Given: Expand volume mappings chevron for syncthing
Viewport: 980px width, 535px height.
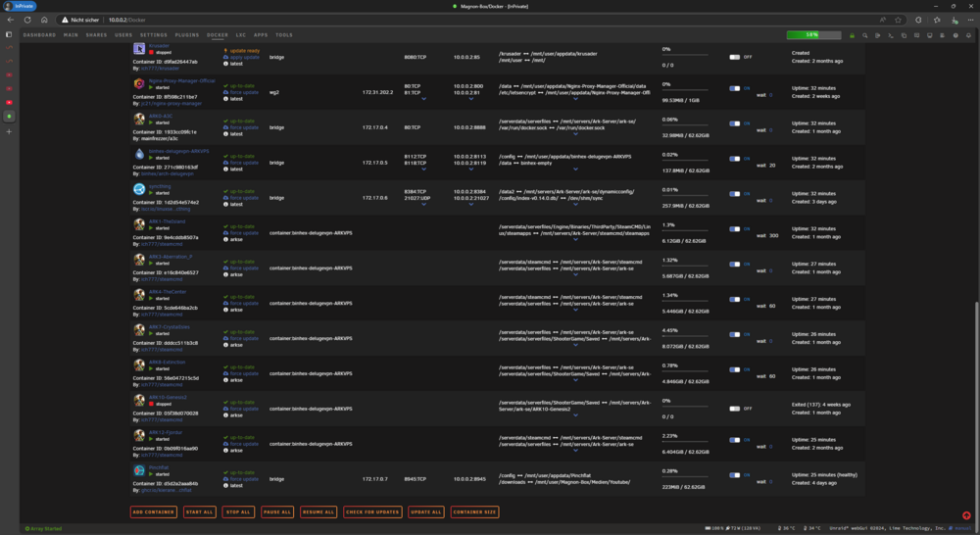Looking at the screenshot, I should [x=575, y=205].
